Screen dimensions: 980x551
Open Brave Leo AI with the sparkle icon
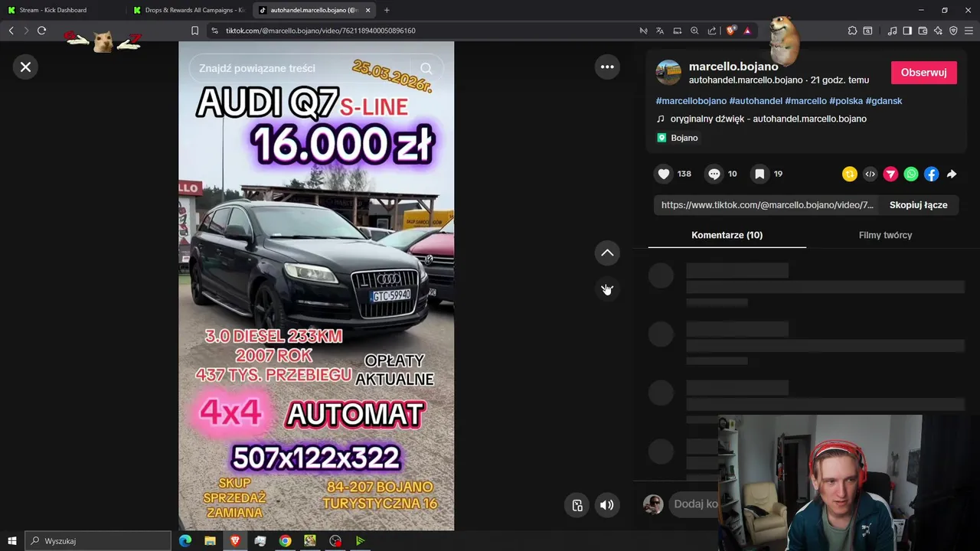coord(938,31)
